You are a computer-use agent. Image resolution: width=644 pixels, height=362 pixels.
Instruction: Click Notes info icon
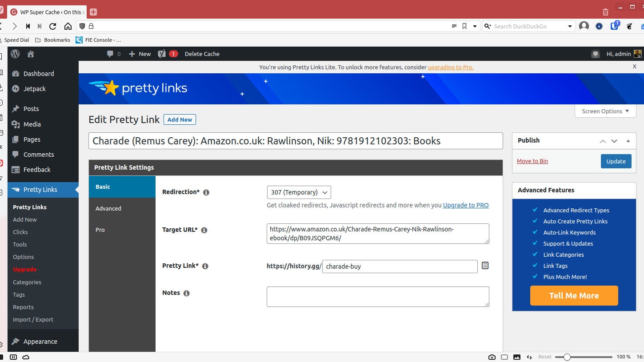coord(187,293)
